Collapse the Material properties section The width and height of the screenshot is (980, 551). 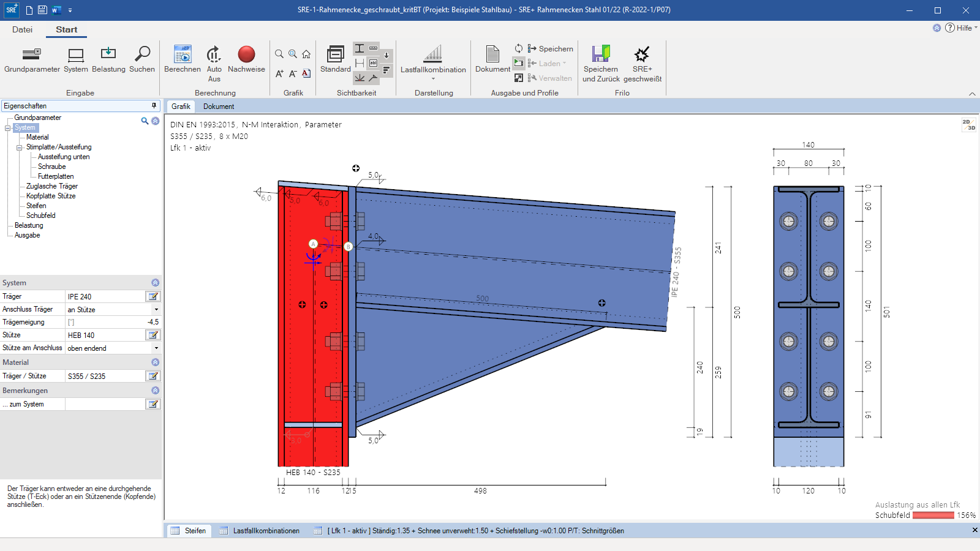155,362
